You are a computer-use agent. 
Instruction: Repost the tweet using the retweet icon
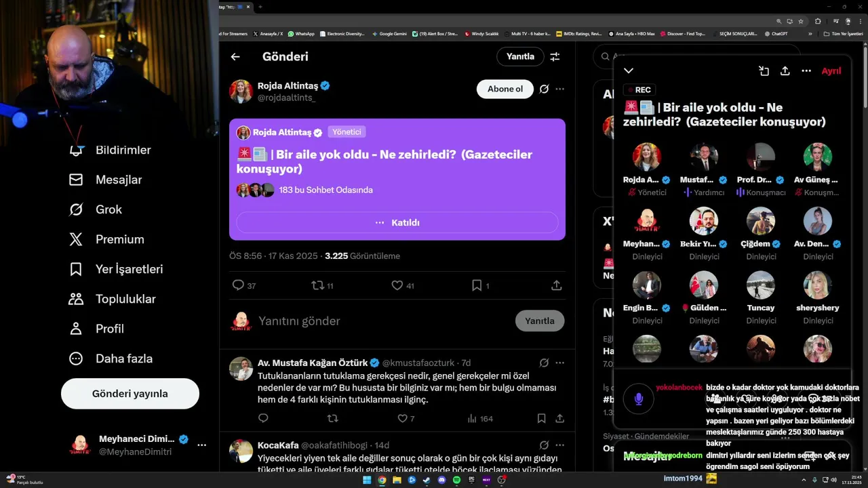(x=317, y=285)
